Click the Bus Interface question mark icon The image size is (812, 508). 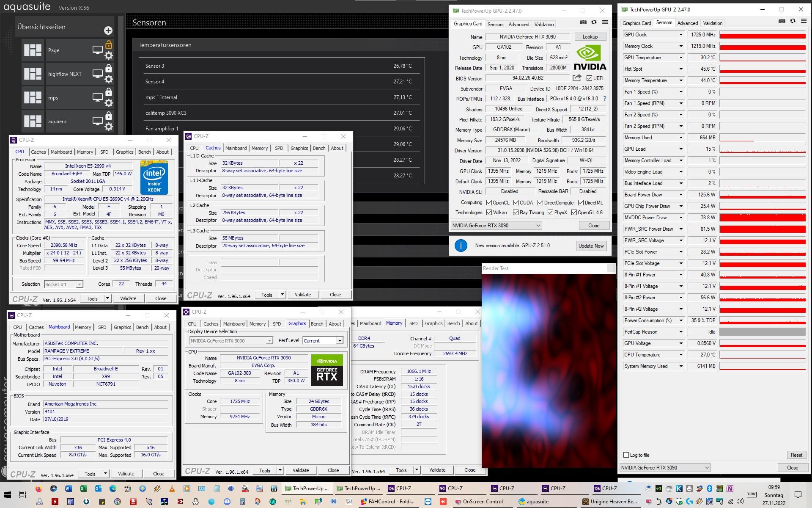[x=605, y=99]
